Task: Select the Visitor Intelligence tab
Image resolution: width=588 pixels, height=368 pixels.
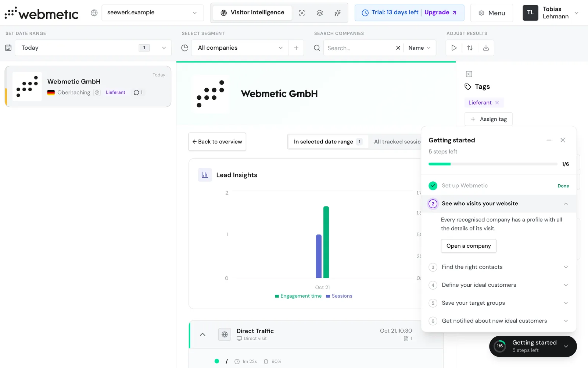Action: coord(252,13)
